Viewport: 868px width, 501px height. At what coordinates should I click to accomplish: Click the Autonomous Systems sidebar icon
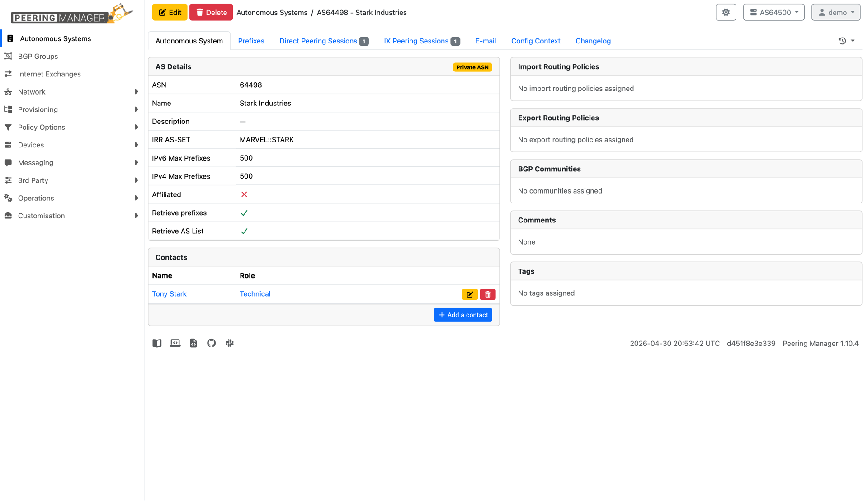click(x=10, y=39)
